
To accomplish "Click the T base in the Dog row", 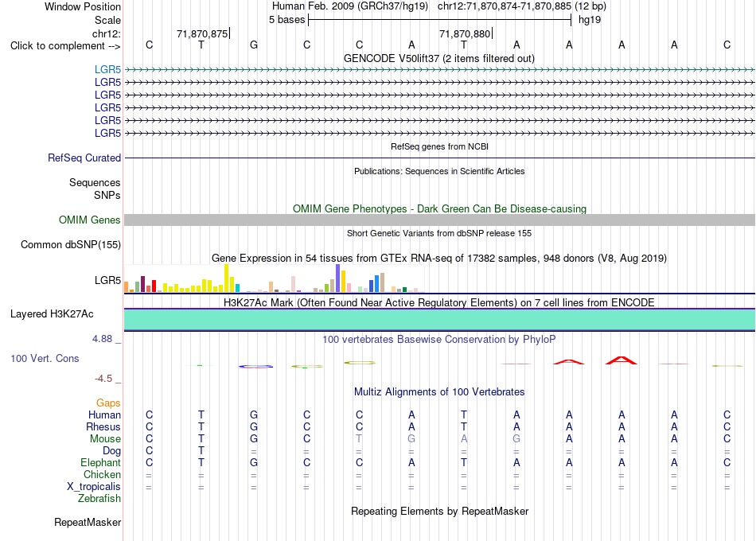I will tap(201, 451).
